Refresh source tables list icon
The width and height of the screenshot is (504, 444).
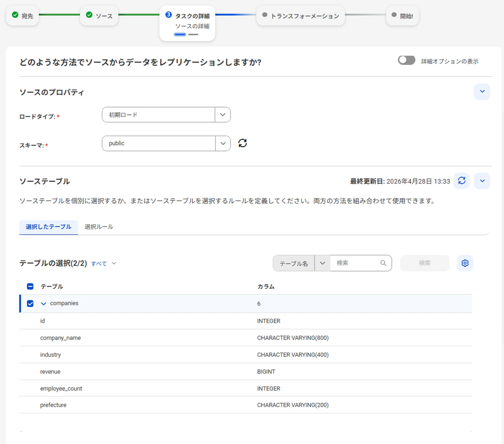(461, 181)
